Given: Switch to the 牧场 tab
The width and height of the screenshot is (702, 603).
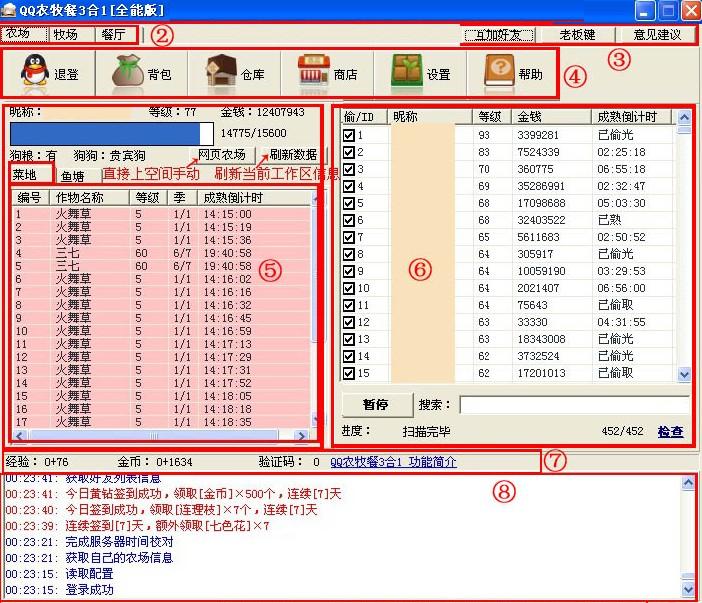Looking at the screenshot, I should pos(71,34).
